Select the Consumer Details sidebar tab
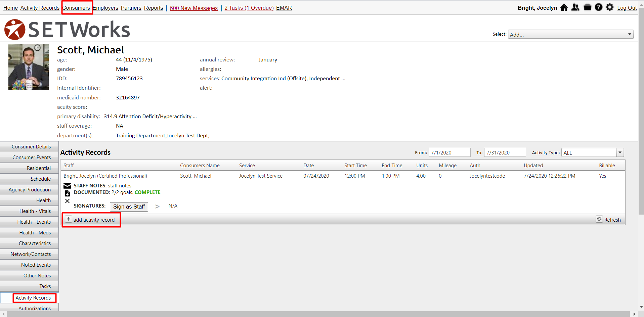Image resolution: width=644 pixels, height=317 pixels. point(29,147)
